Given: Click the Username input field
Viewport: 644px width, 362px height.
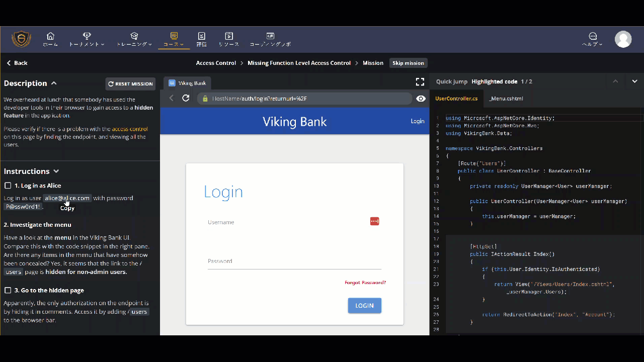Looking at the screenshot, I should click(294, 222).
